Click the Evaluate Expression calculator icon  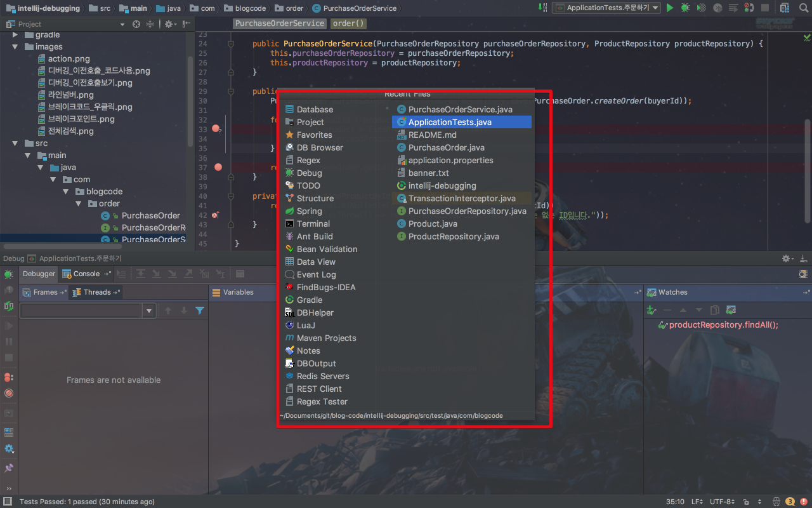[240, 274]
